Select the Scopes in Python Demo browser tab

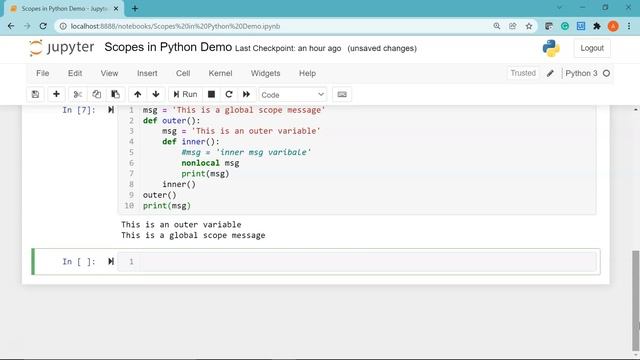pos(64,9)
